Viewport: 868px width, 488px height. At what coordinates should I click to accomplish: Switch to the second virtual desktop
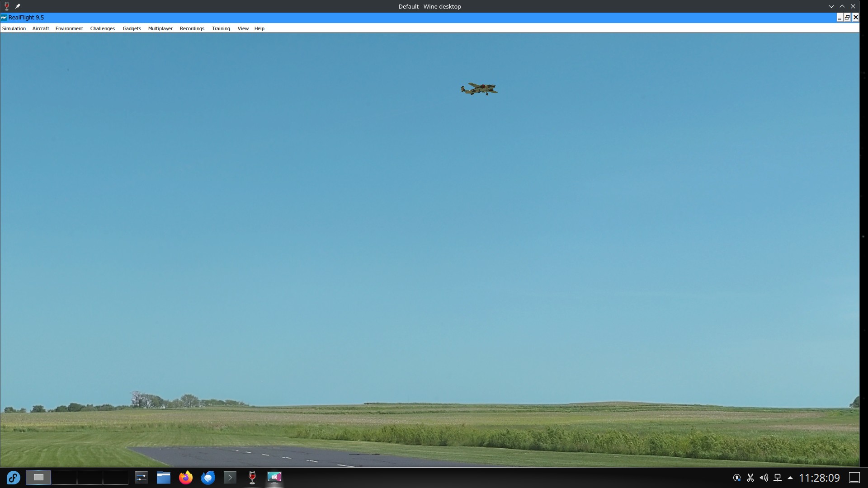point(63,478)
